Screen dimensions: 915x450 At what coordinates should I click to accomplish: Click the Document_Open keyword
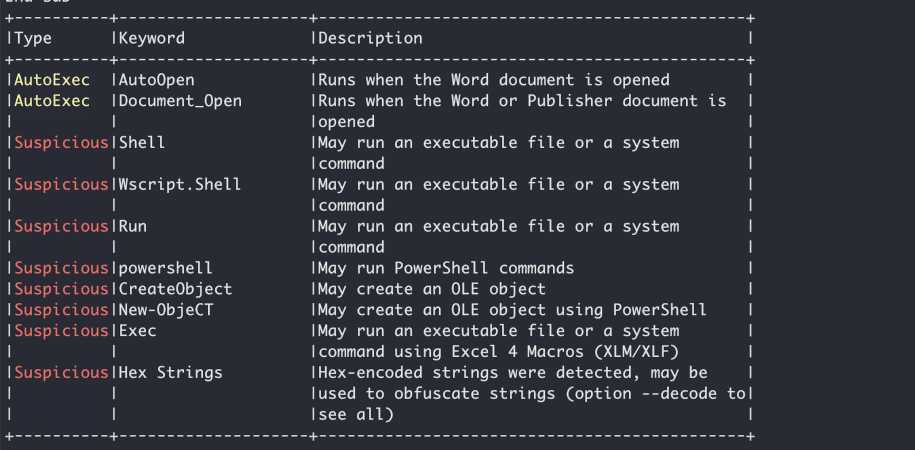pyautogui.click(x=180, y=101)
